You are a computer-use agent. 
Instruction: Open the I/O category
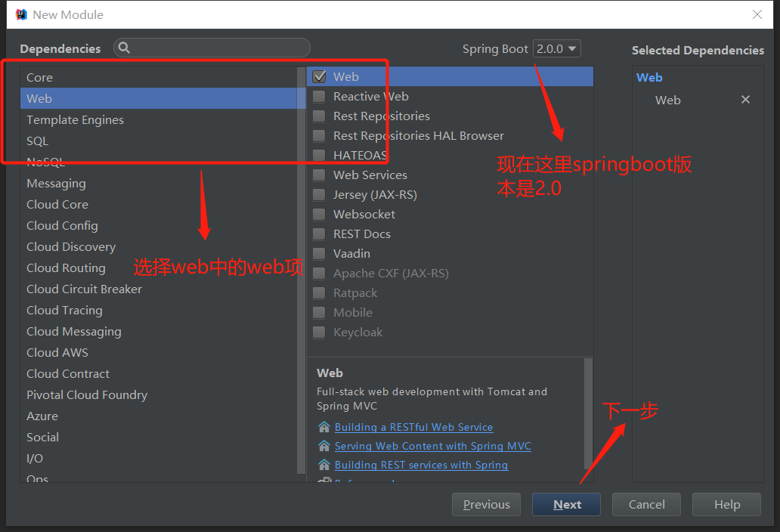158,459
